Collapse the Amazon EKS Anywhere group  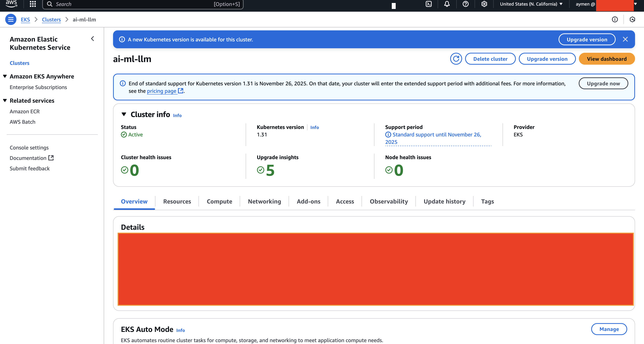pos(5,76)
